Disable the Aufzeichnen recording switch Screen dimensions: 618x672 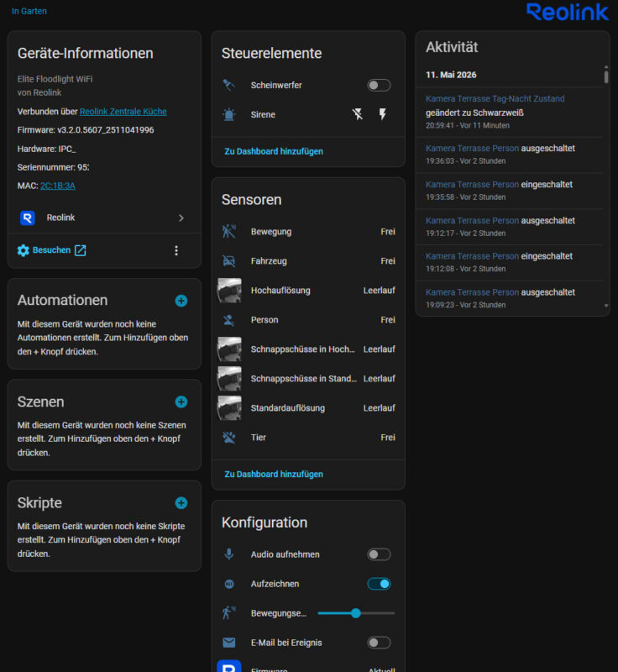[x=379, y=584]
